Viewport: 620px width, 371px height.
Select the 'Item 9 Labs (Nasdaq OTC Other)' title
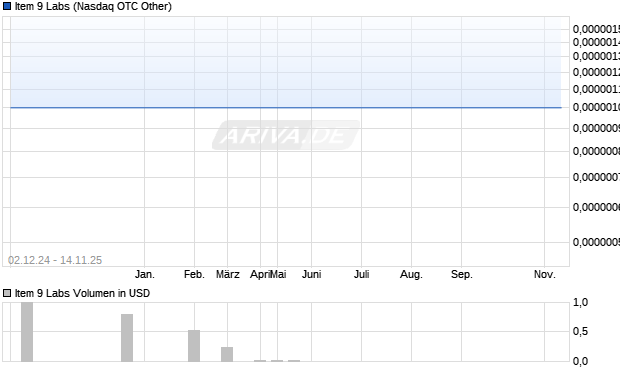tap(93, 6)
